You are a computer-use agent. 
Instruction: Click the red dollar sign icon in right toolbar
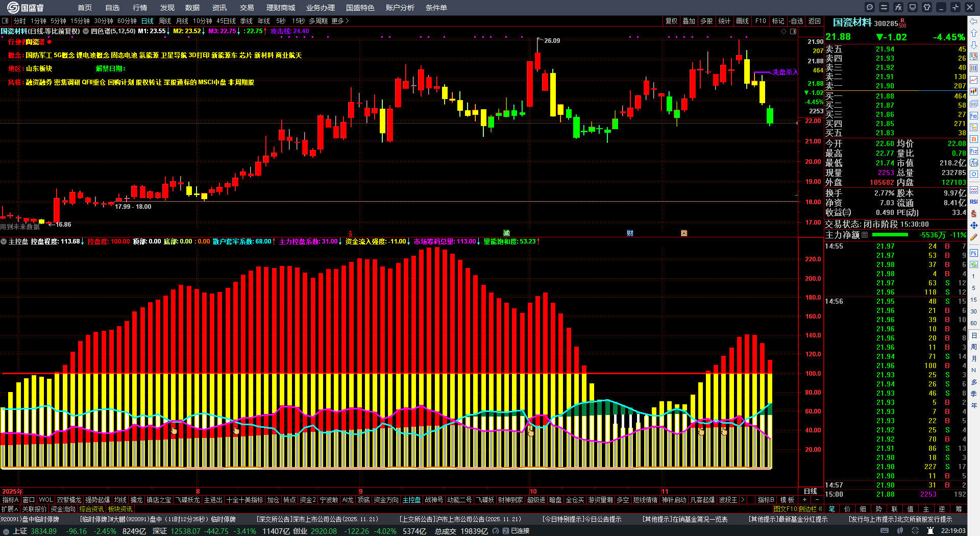point(974,213)
